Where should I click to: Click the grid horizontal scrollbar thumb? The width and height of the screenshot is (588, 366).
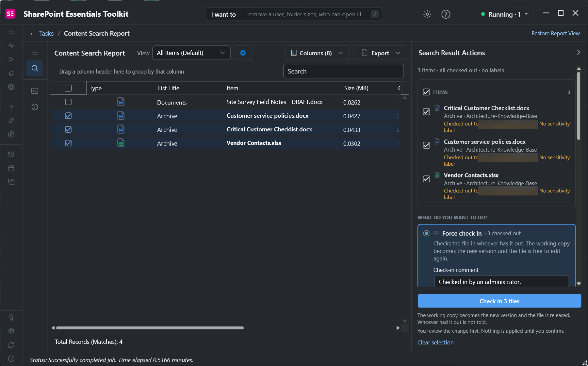[x=150, y=328]
